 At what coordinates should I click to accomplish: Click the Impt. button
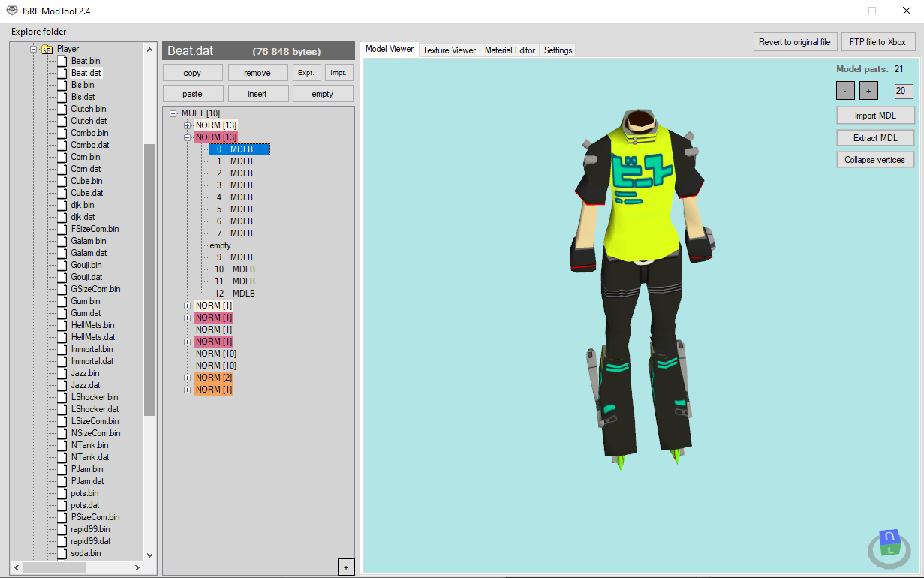339,73
